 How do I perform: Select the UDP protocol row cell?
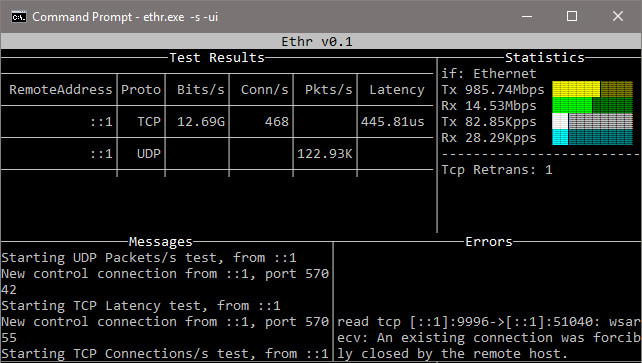(x=149, y=153)
